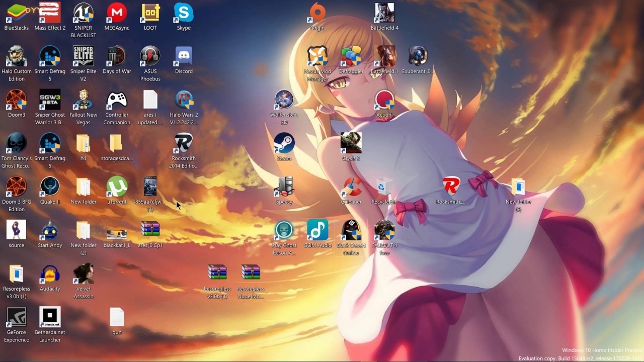Select the SNIPER BLACKLIST shortcut

83,13
